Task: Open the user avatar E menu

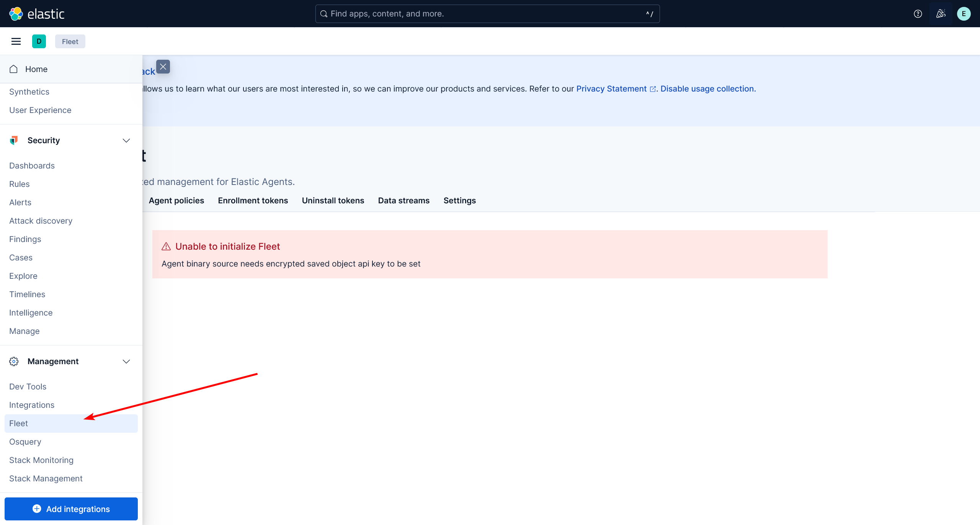Action: pos(964,14)
